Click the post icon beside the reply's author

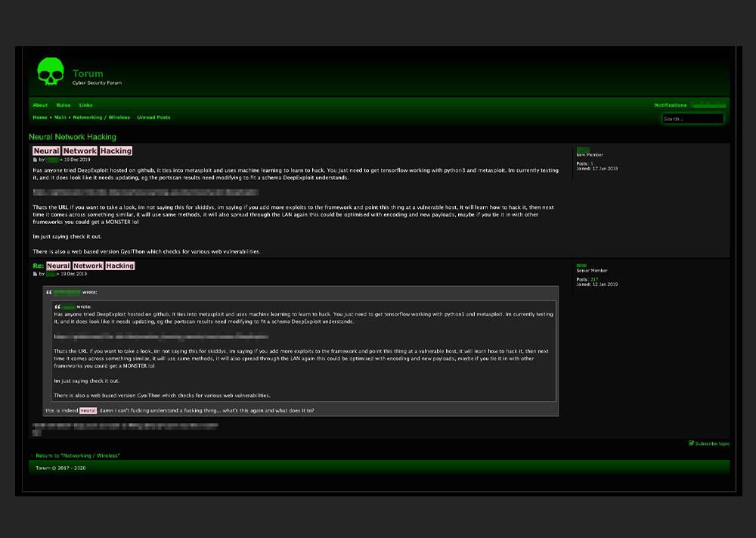[35, 274]
